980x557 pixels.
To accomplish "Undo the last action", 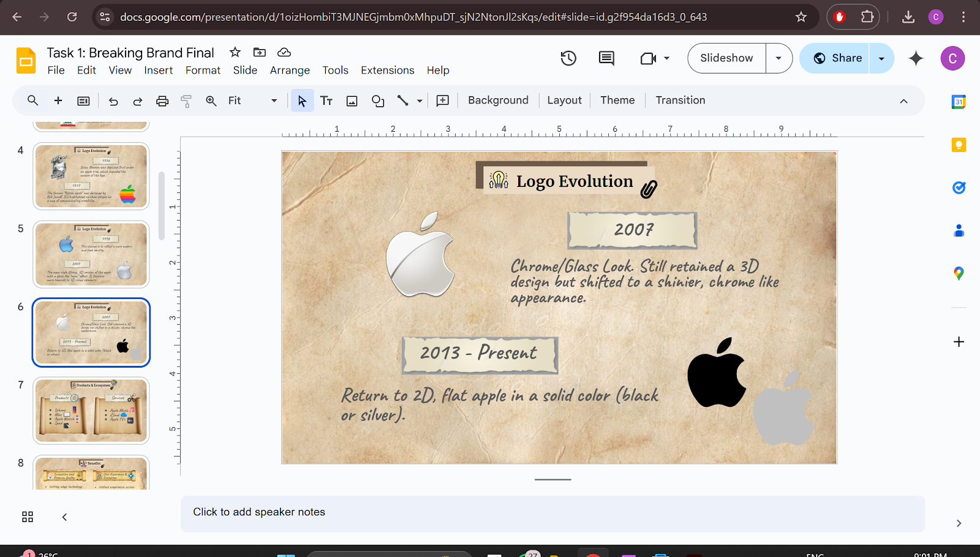I will 113,101.
